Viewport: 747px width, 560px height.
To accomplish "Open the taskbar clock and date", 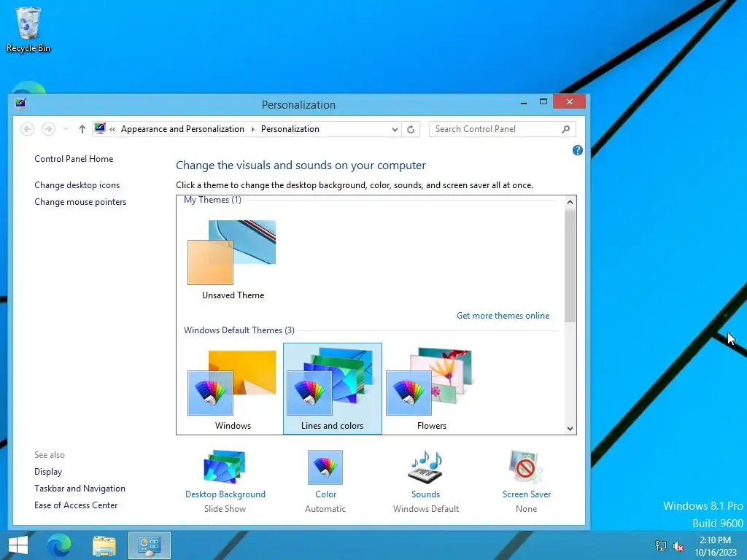I will (x=715, y=546).
